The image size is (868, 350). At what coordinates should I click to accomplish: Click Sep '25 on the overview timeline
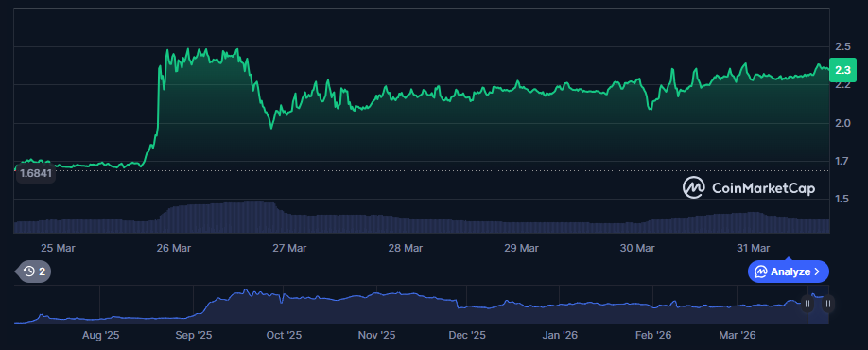(193, 335)
